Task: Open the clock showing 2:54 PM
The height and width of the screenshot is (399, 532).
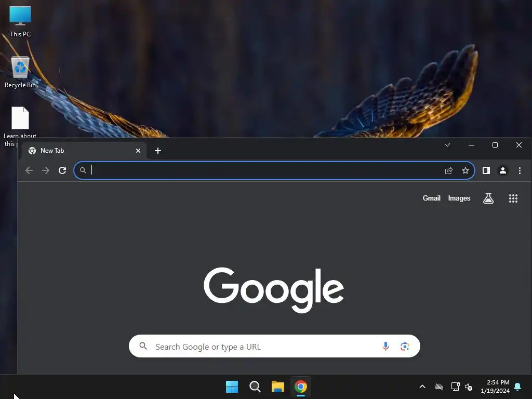Action: pos(495,387)
